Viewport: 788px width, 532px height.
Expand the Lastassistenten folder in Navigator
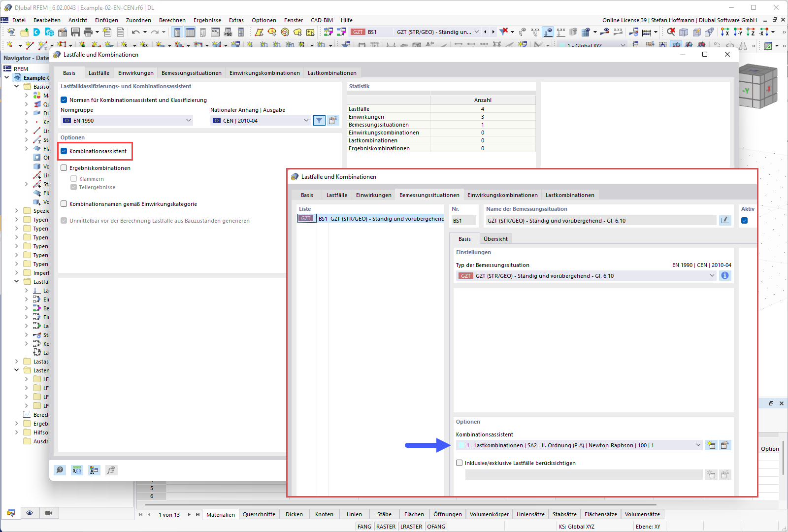[17, 362]
